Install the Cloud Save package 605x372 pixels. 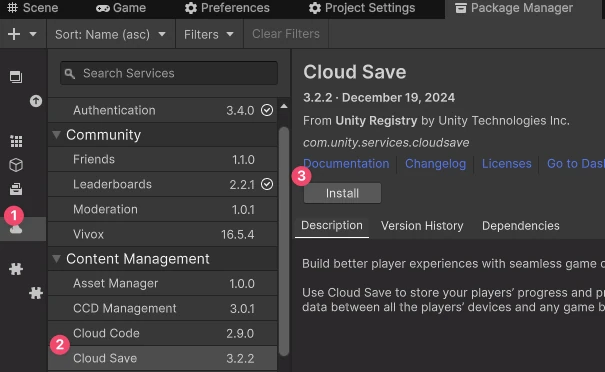point(342,193)
